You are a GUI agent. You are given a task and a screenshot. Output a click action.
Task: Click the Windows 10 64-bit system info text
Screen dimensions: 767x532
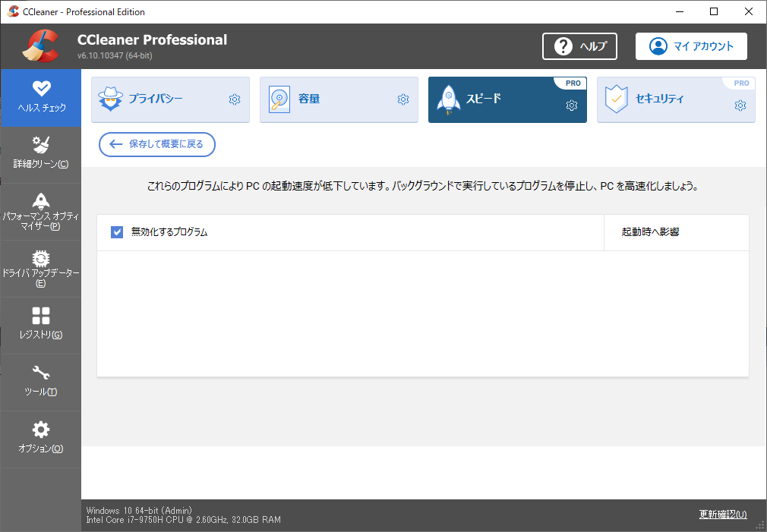click(139, 511)
